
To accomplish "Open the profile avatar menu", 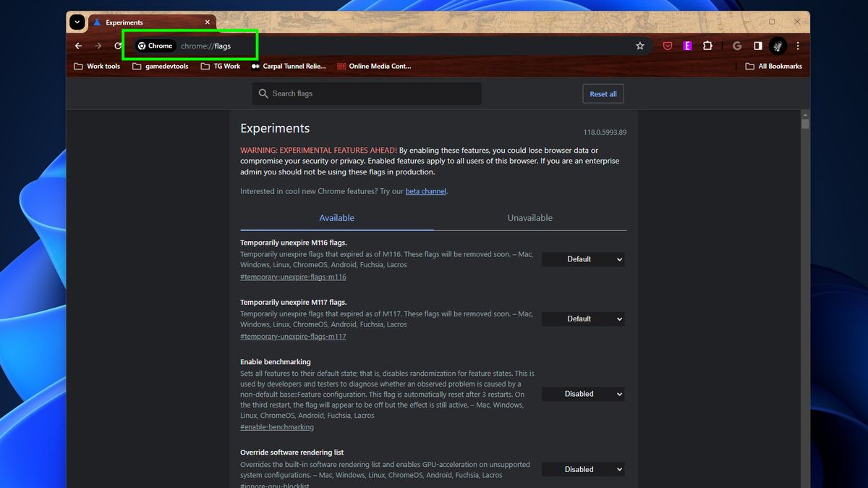I will coord(778,46).
